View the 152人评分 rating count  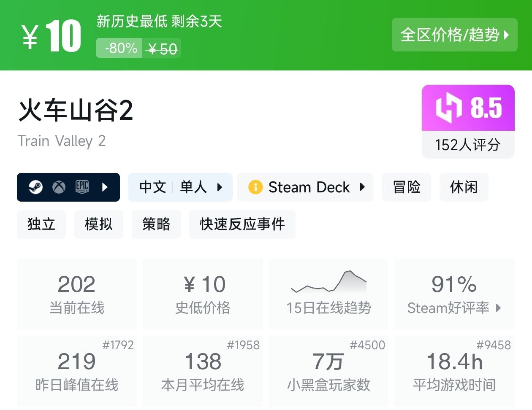[x=468, y=145]
